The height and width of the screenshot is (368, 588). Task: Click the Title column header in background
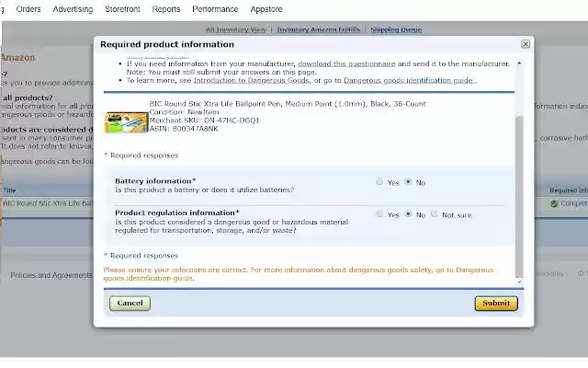click(10, 190)
